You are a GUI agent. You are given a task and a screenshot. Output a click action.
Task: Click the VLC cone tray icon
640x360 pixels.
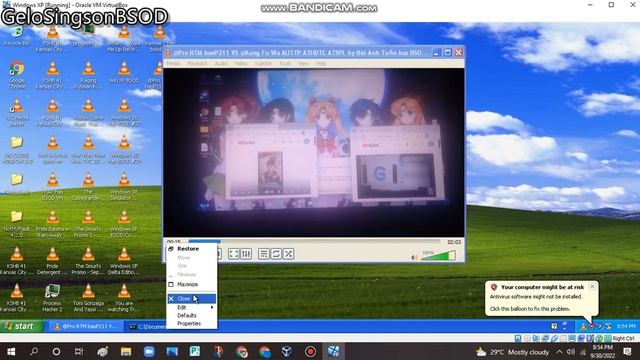click(x=583, y=326)
